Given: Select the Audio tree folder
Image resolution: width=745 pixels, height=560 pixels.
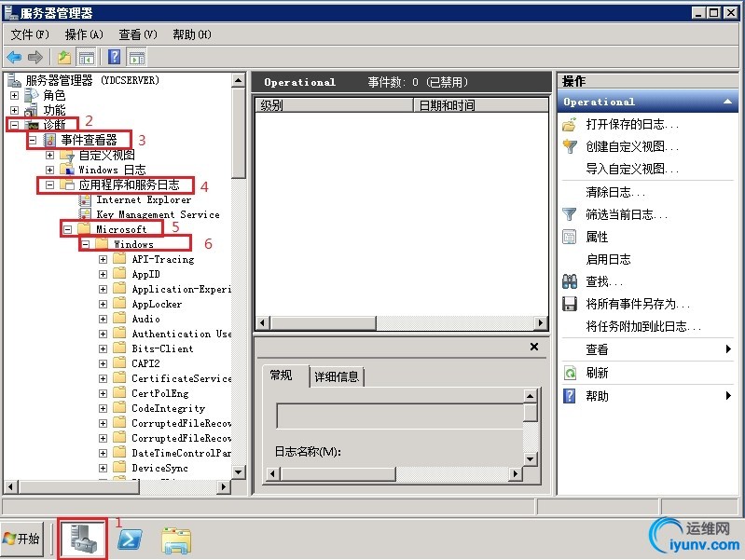Looking at the screenshot, I should [145, 319].
